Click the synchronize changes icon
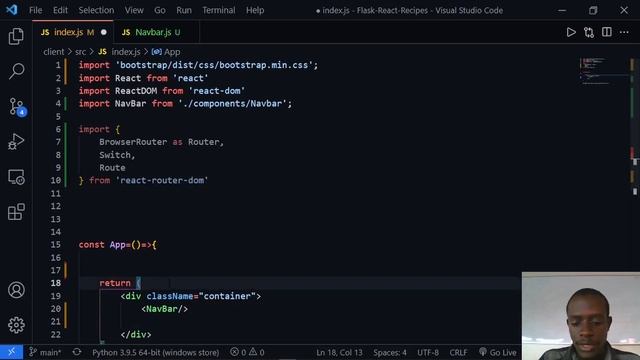640x360 pixels. tap(77, 352)
